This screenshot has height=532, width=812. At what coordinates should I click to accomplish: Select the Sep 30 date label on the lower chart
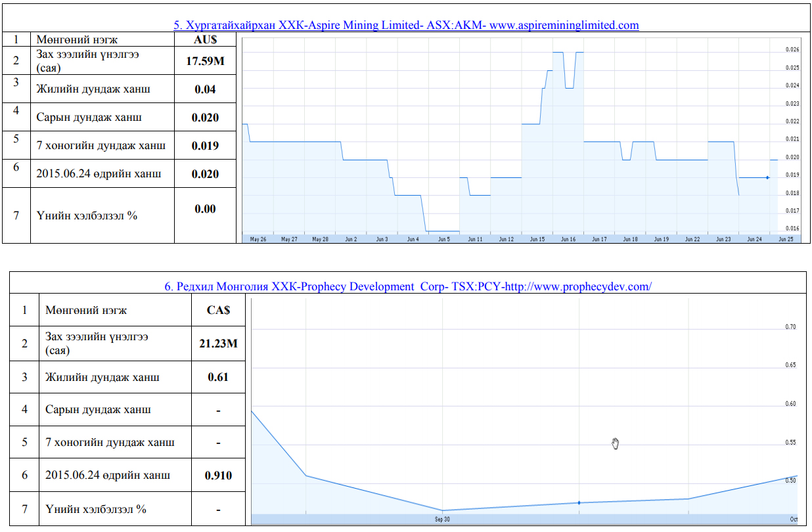[x=442, y=520]
